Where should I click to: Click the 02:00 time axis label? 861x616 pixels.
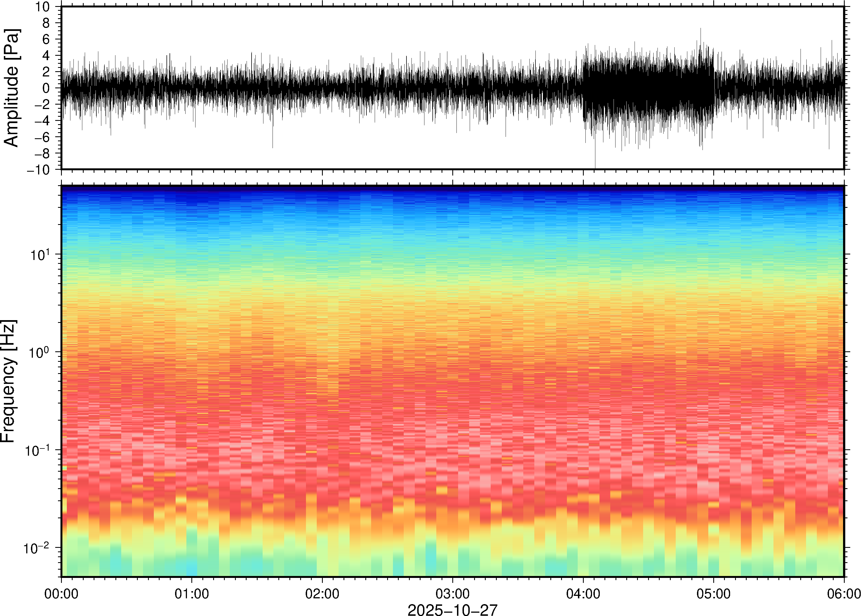(x=322, y=594)
